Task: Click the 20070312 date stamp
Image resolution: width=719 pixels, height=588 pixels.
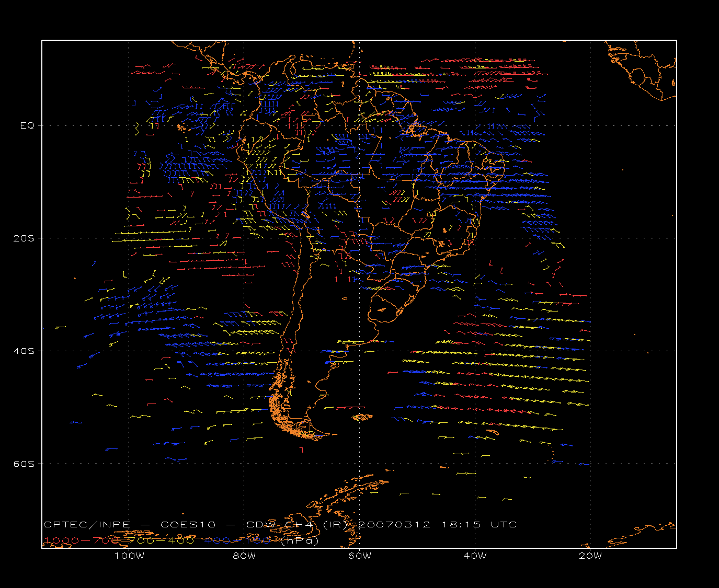Action: tap(395, 524)
